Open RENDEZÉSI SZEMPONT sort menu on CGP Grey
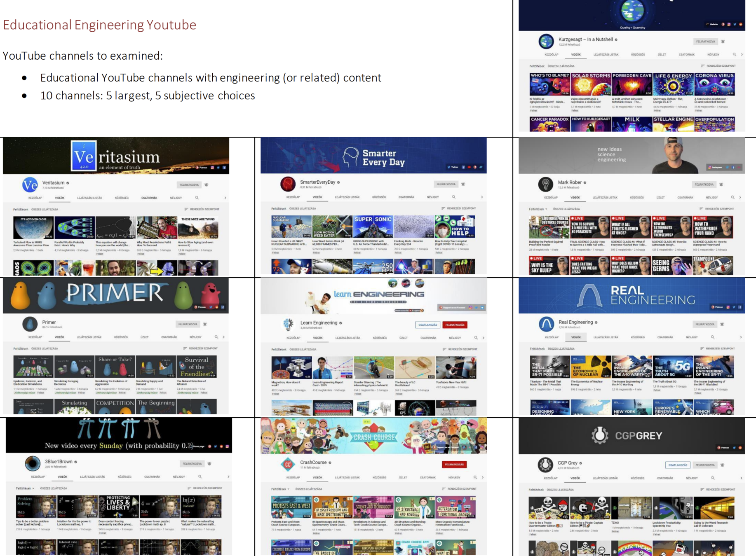Viewport: 756px width, 556px height. point(717,490)
